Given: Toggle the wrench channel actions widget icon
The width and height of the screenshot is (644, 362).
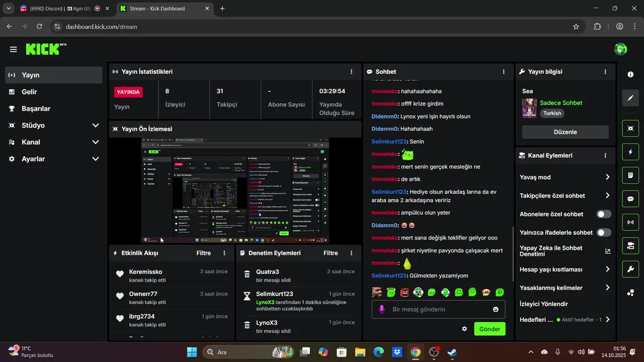Looking at the screenshot, I should pos(630,269).
